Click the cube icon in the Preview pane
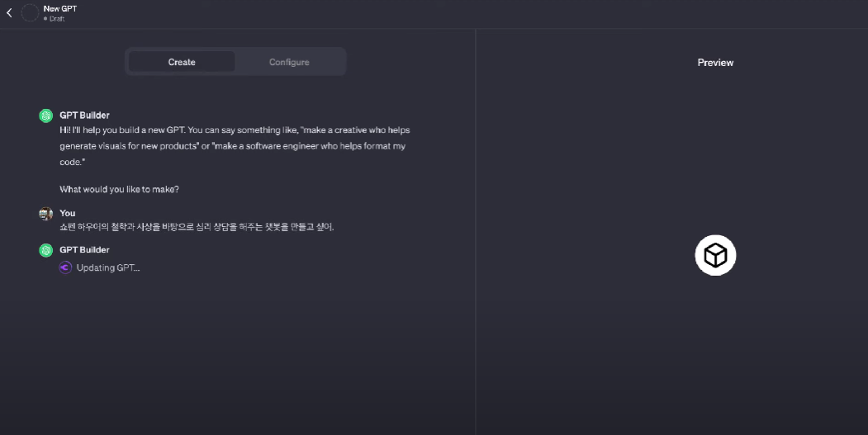This screenshot has width=868, height=435. tap(715, 255)
